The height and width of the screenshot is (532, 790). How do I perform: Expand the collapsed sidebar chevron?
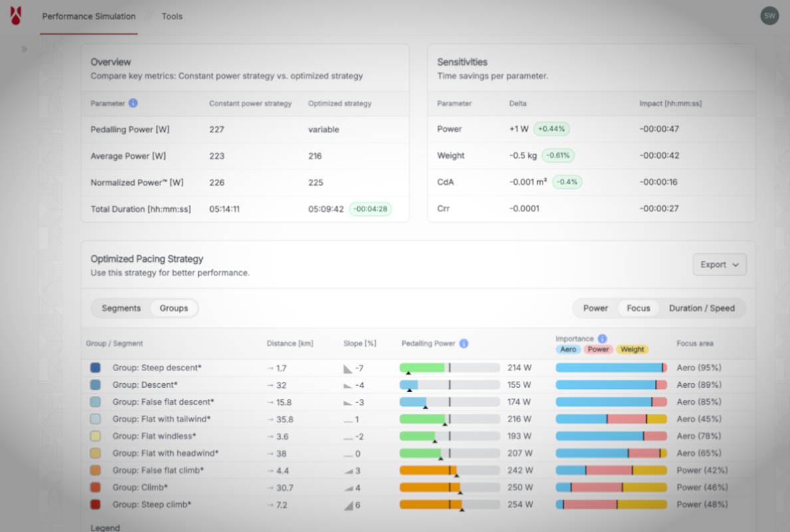(x=24, y=49)
